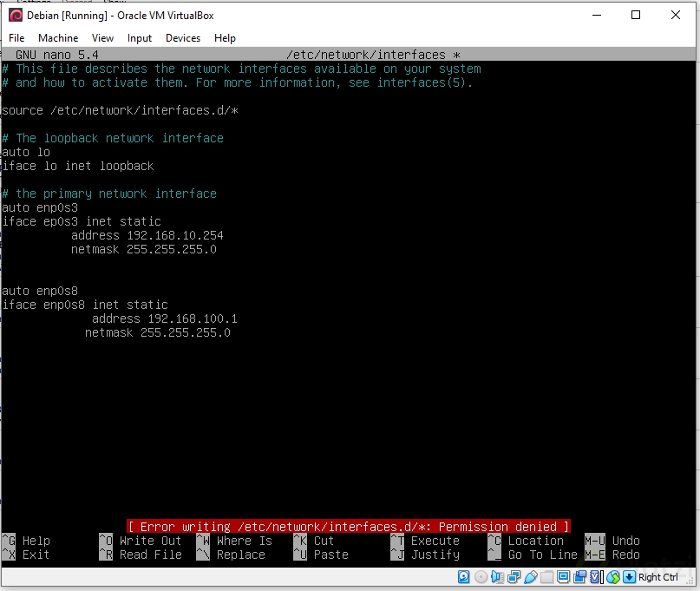Click the network adapters status icon
The width and height of the screenshot is (700, 591).
tap(514, 577)
